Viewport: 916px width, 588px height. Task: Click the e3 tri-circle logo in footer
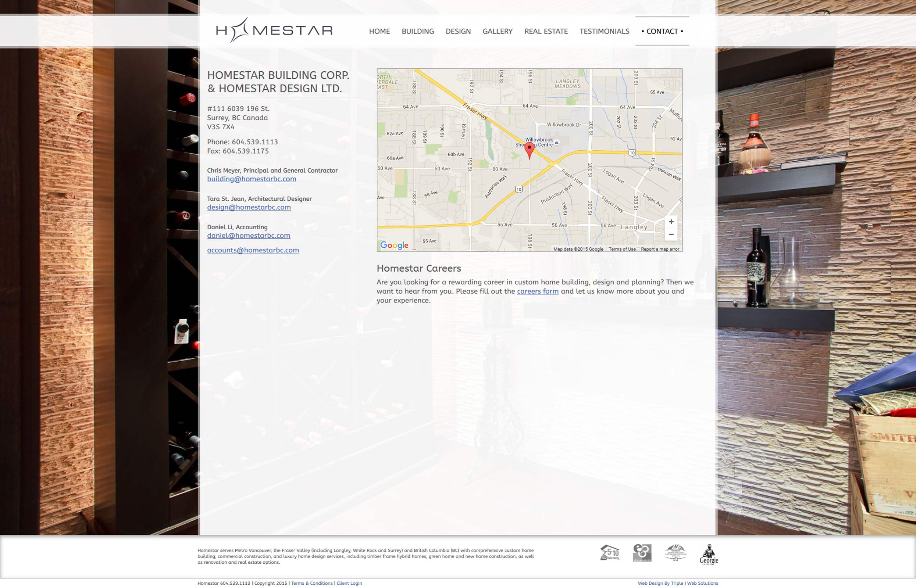(x=642, y=552)
